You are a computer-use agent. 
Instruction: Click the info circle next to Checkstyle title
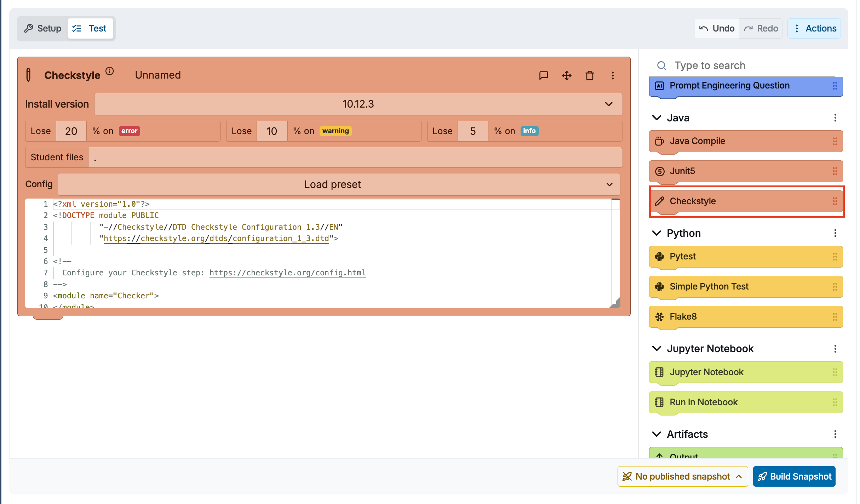point(110,71)
